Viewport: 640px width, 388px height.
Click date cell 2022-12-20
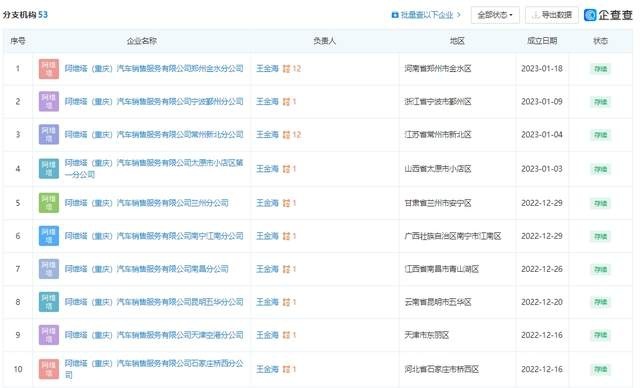pos(542,302)
